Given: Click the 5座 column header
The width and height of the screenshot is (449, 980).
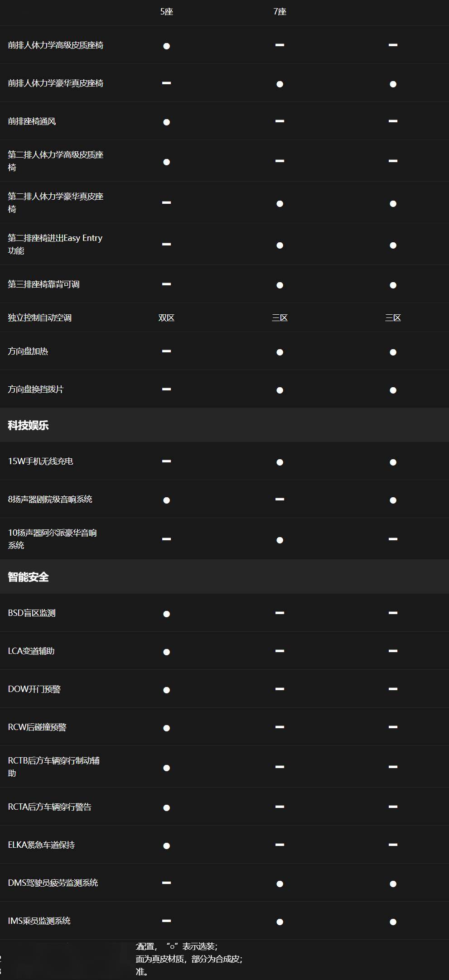Looking at the screenshot, I should (166, 12).
